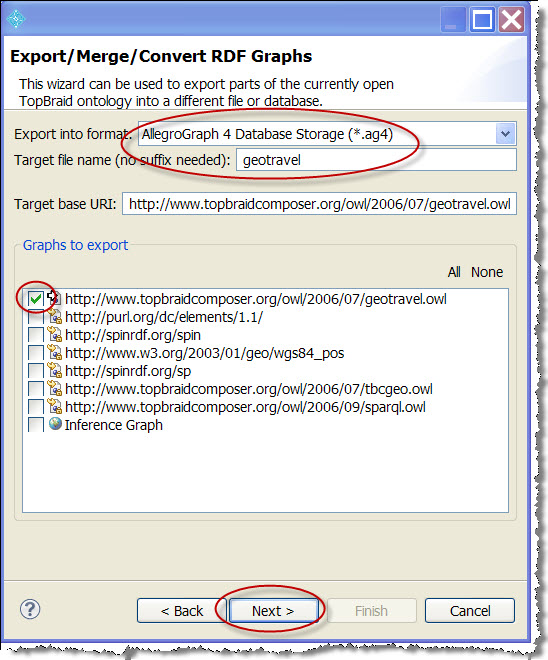Select the http://purl.org/dc/elements/1.1/ row text
Viewport: 548px width, 660px height.
click(x=164, y=317)
